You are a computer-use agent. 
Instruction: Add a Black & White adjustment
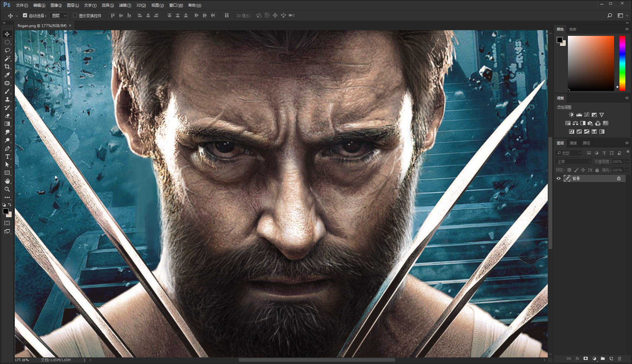click(583, 123)
